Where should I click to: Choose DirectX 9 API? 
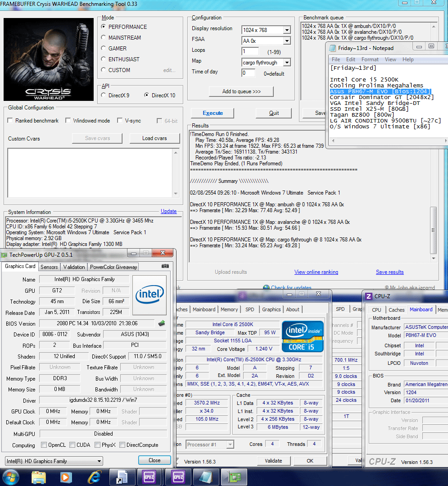pyautogui.click(x=104, y=95)
